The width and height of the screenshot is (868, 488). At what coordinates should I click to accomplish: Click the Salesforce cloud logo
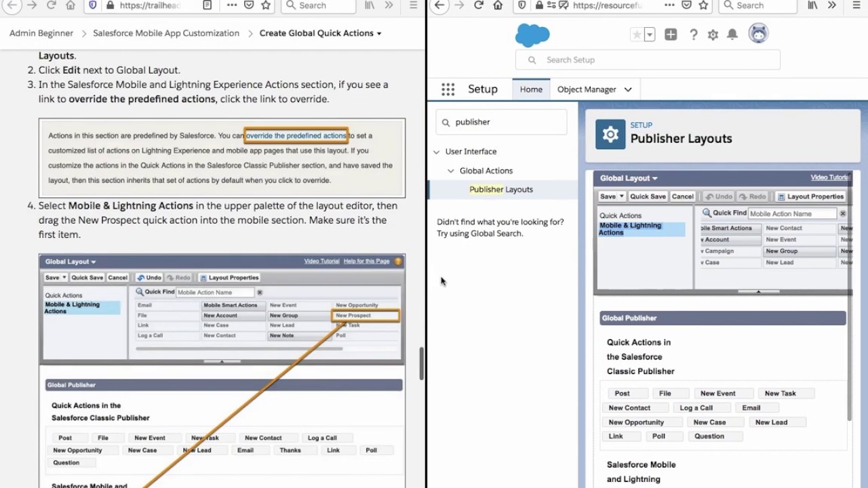tap(532, 35)
